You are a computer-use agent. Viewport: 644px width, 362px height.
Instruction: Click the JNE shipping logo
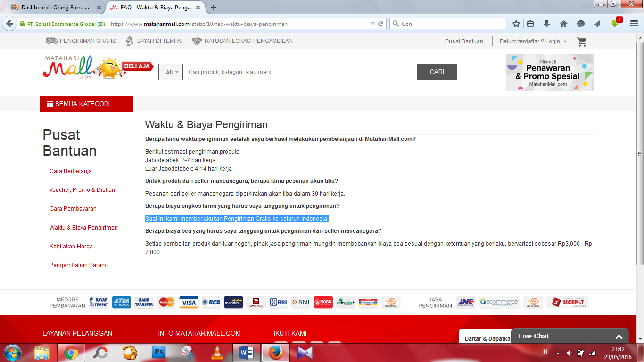(x=466, y=303)
